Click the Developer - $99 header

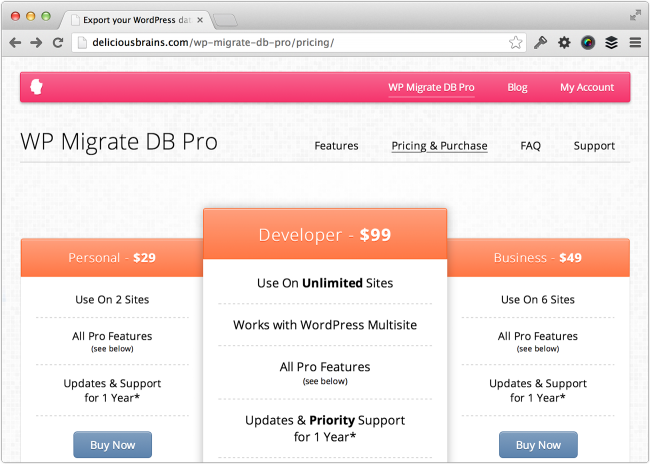[325, 235]
